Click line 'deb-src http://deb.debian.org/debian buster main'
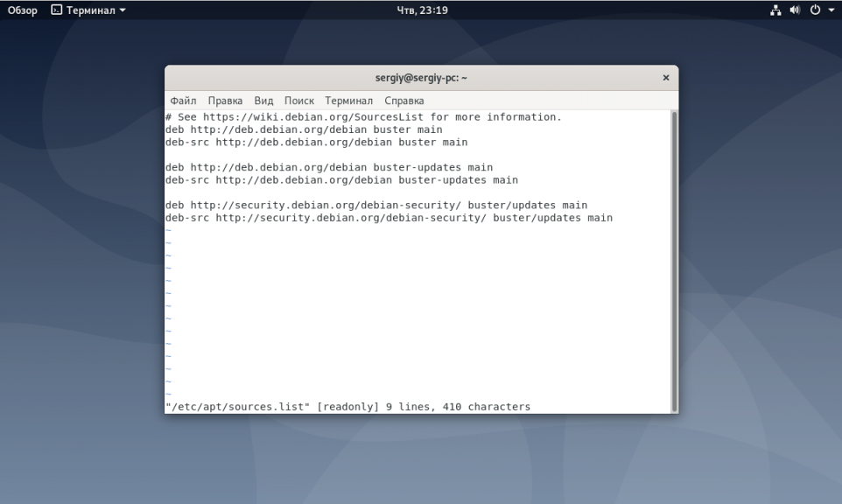 click(x=316, y=143)
